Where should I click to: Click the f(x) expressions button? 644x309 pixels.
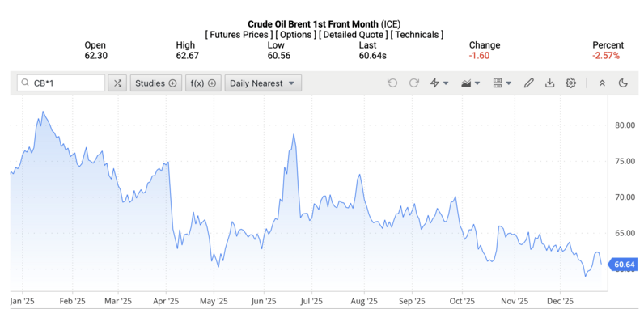click(203, 83)
